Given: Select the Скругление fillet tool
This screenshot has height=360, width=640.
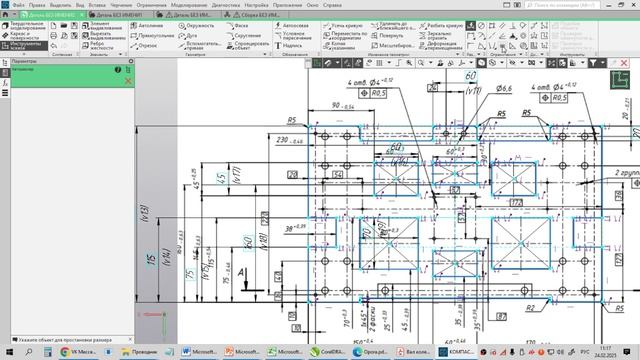Looking at the screenshot, I should pyautogui.click(x=243, y=36).
